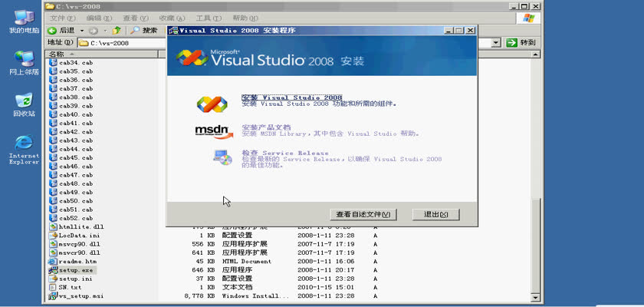The image size is (644, 307).
Task: Open the Edit menu in Explorer
Action: click(x=99, y=18)
